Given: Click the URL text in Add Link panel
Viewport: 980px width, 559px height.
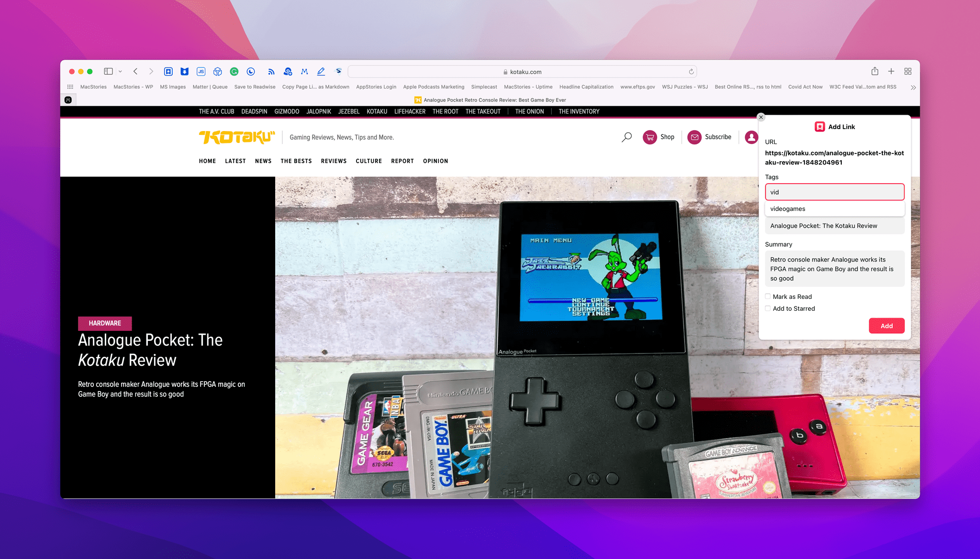Looking at the screenshot, I should [x=834, y=158].
